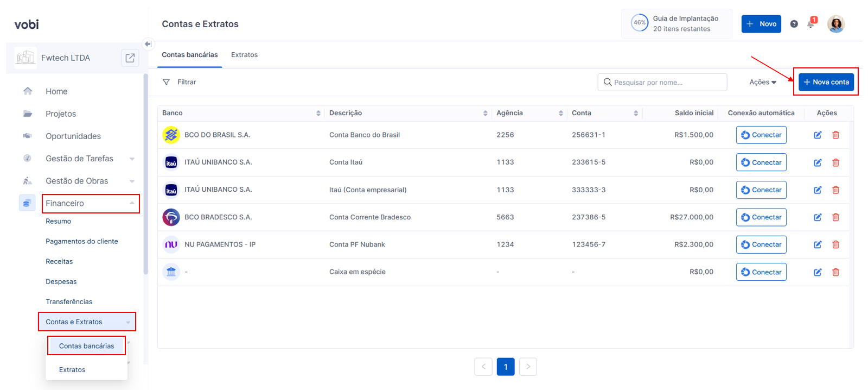Sort by Conta column
The image size is (868, 390).
[x=636, y=113]
